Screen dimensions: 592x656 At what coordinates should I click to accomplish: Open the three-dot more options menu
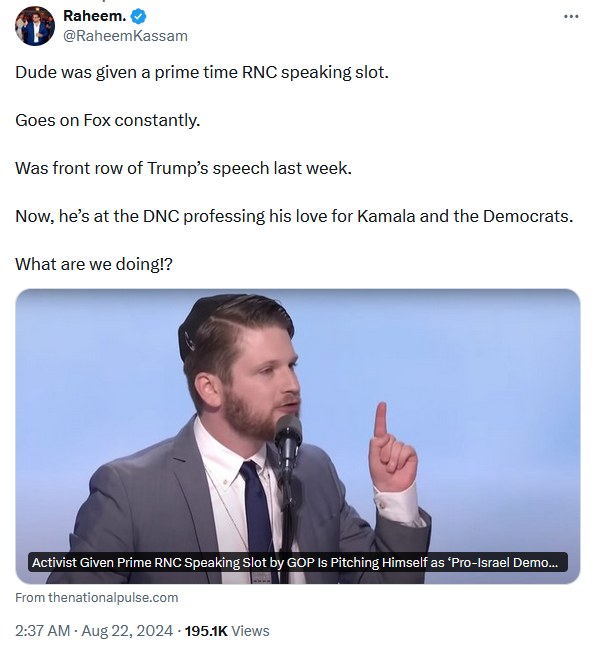click(x=571, y=16)
